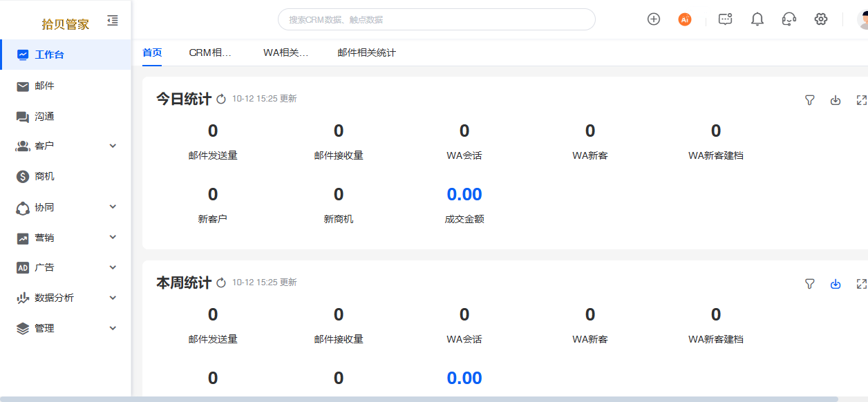Expand the 广告 submenu chevron
Viewport: 868px width, 402px height.
[113, 267]
